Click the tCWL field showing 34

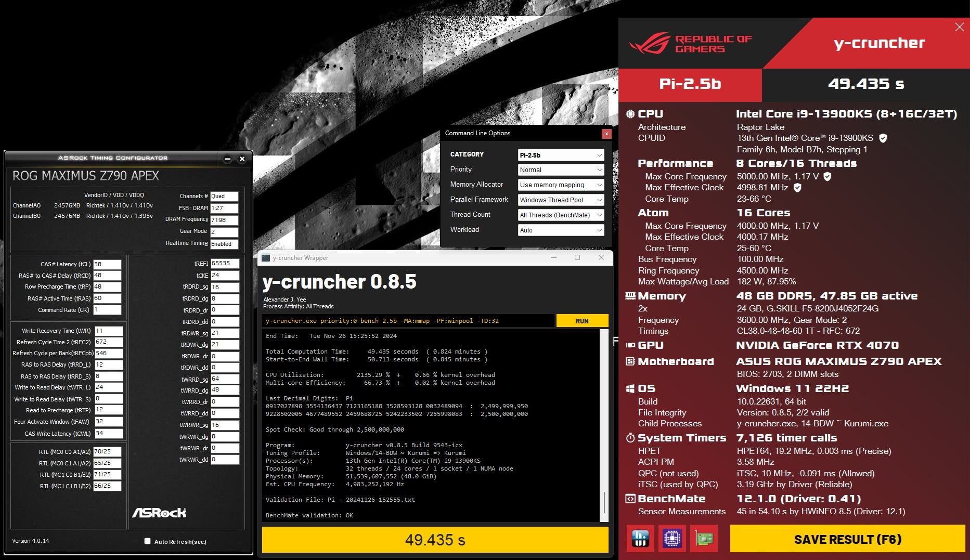click(109, 433)
